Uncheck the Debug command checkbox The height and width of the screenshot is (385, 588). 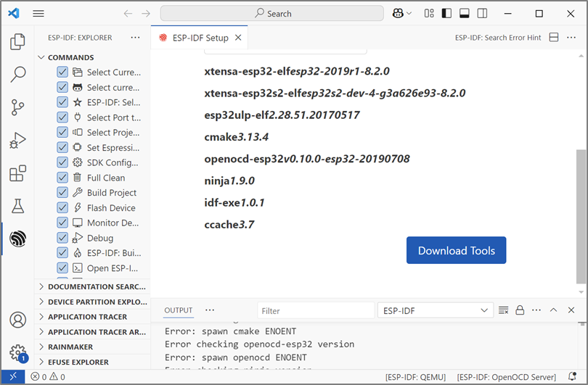point(62,238)
